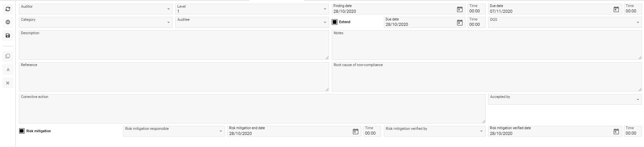
Task: Click the Time field next to Finding date
Action: coord(476,11)
